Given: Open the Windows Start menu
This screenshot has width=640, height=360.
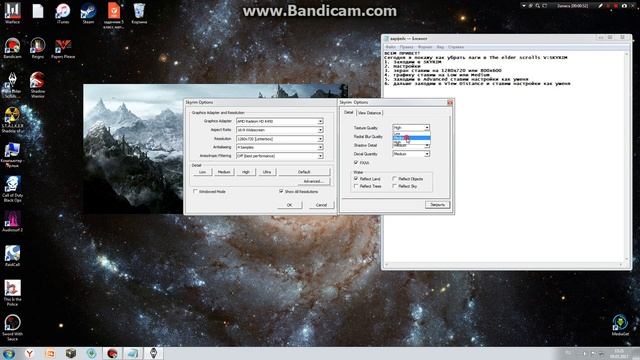Looking at the screenshot, I should [9, 353].
